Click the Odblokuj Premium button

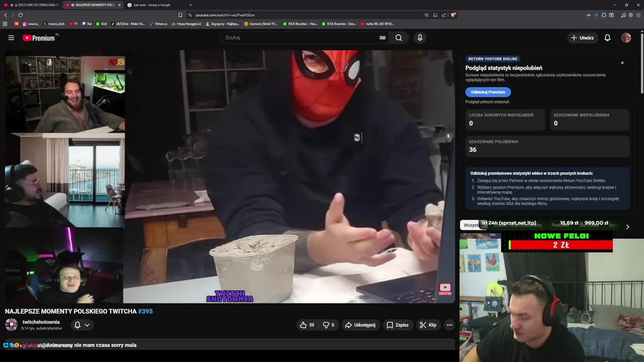click(x=488, y=92)
